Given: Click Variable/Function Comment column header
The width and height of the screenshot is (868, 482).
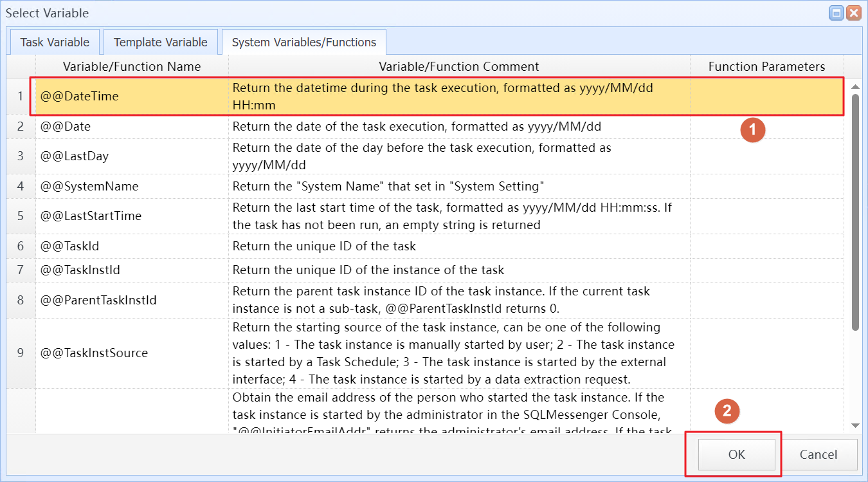Looking at the screenshot, I should pos(459,66).
